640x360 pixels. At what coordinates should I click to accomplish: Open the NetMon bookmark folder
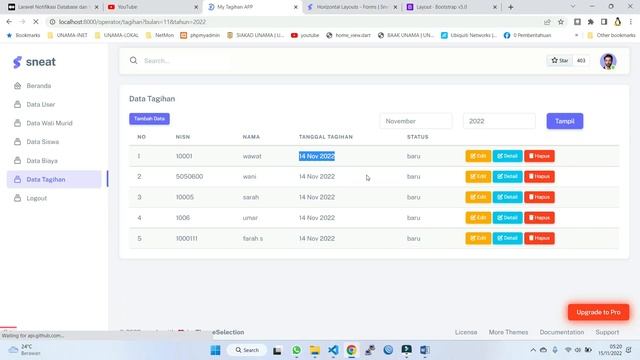(x=160, y=36)
